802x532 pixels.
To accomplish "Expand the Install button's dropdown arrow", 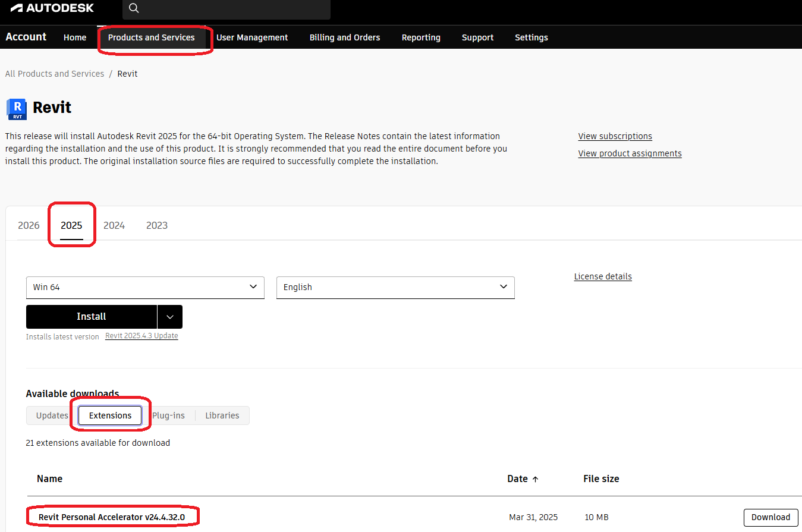I will click(170, 316).
